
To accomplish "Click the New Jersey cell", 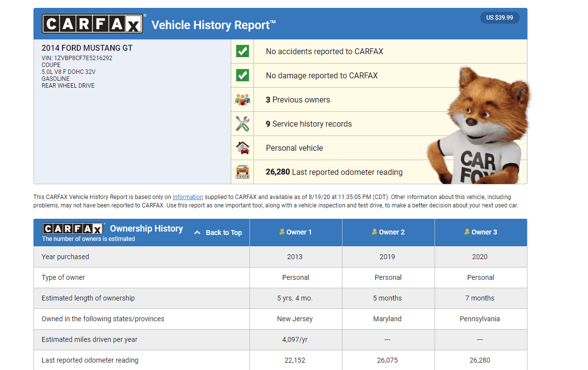I will click(x=295, y=319).
